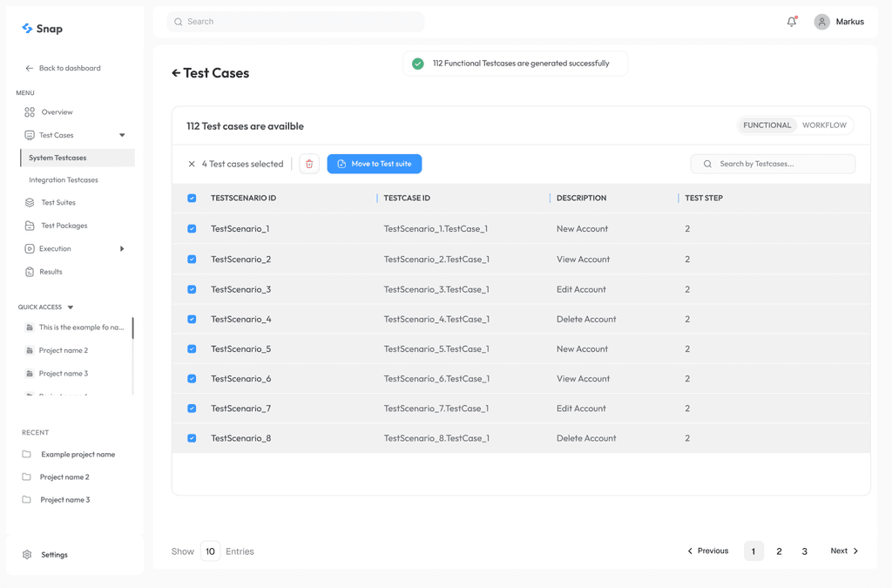Open the Results section
Viewport: 892px width, 588px height.
point(51,270)
